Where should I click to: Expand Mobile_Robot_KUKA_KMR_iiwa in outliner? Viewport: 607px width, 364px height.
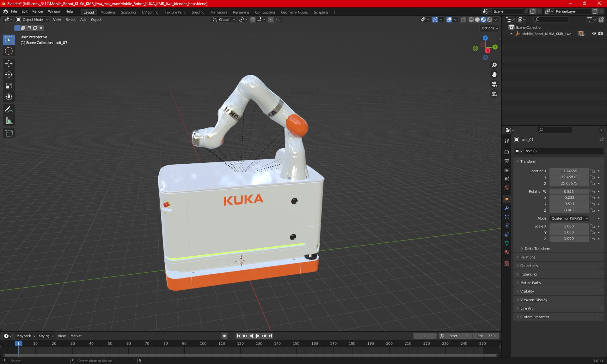coord(512,33)
